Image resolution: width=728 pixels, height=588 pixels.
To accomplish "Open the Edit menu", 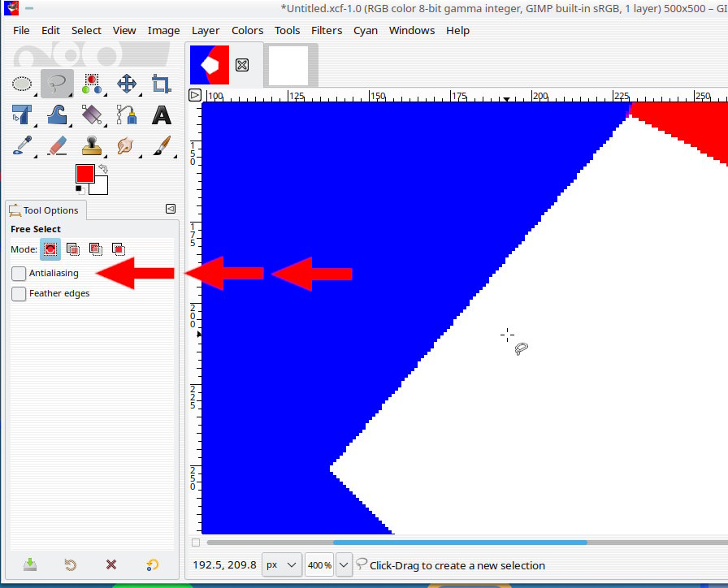I will [x=50, y=31].
